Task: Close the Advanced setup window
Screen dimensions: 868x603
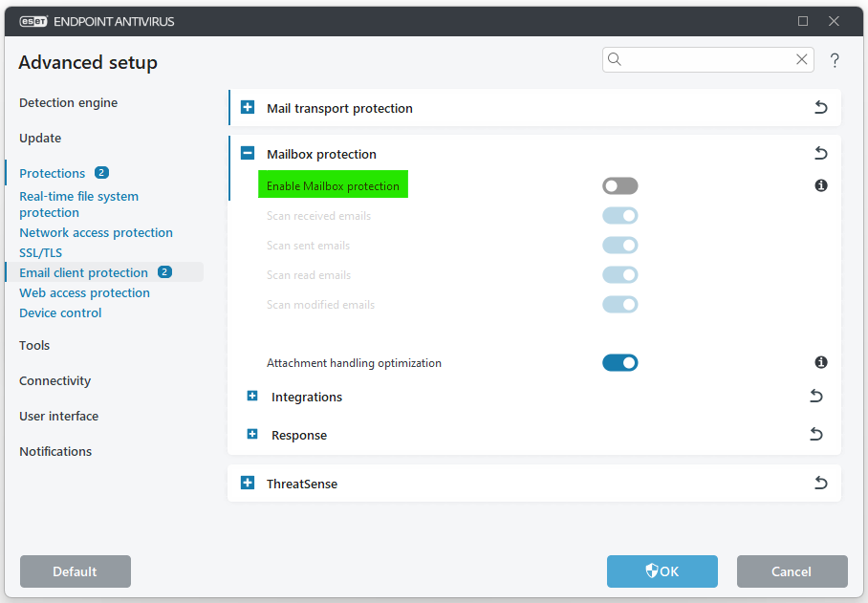Action: (x=834, y=21)
